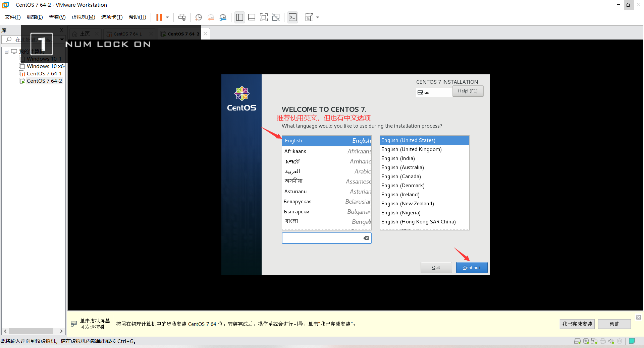
Task: Open the 虚拟机(M) menu
Action: [x=84, y=17]
